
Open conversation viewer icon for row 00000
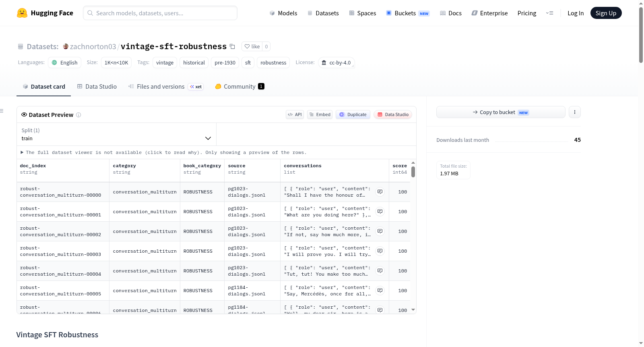380,192
